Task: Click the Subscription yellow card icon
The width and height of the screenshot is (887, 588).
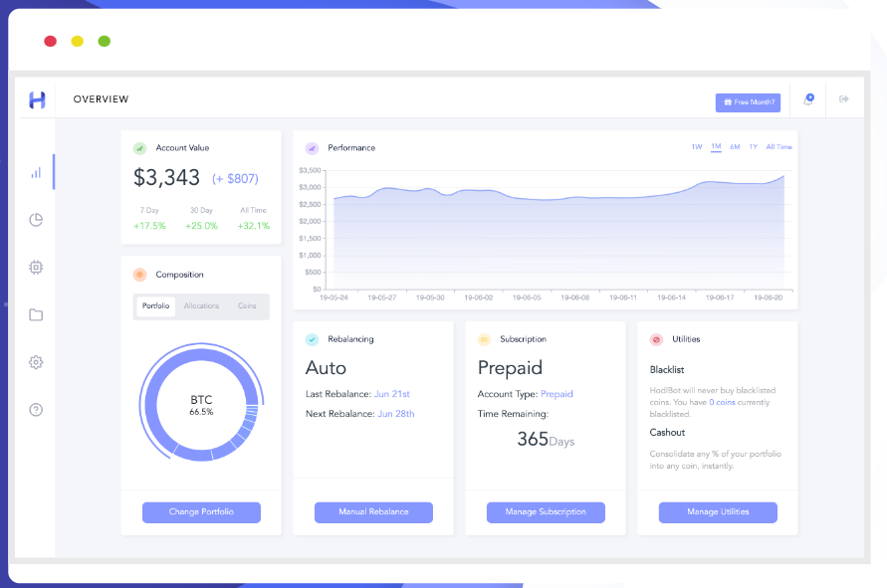Action: (484, 339)
